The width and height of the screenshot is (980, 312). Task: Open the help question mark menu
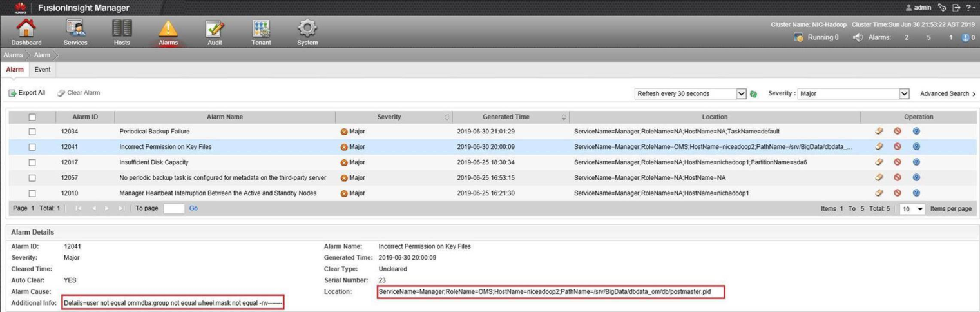pyautogui.click(x=970, y=8)
